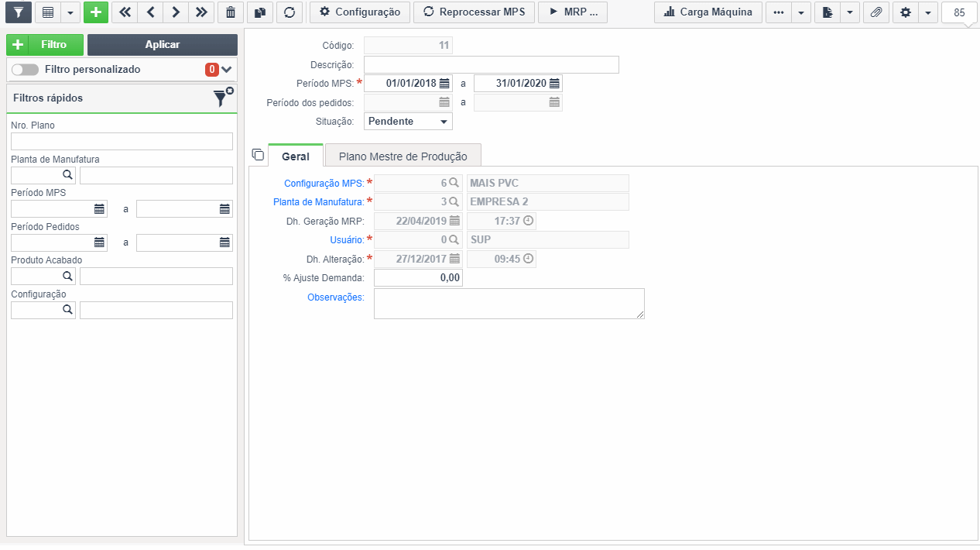This screenshot has height=550, width=980.
Task: Open the Planta de Manufatura link
Action: coord(318,201)
